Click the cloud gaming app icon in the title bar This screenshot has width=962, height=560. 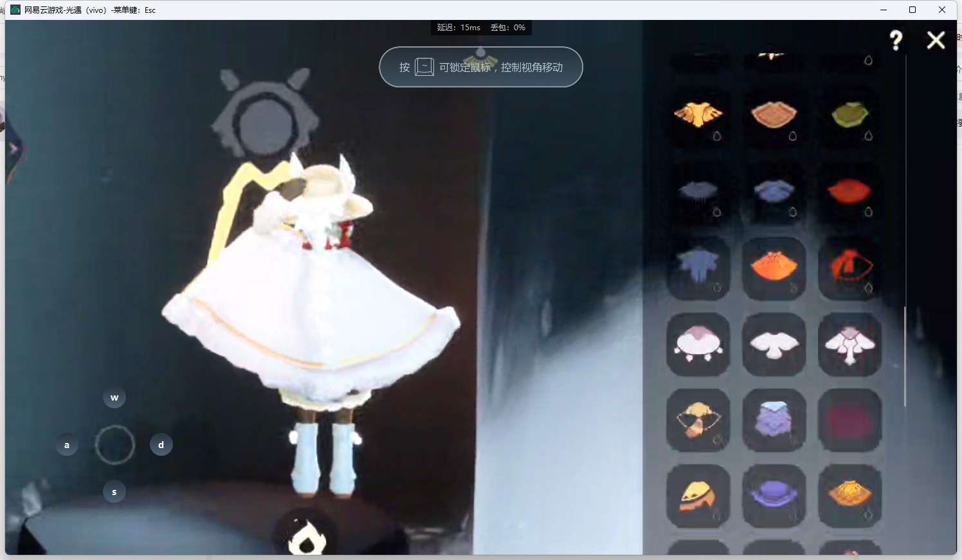(x=15, y=10)
